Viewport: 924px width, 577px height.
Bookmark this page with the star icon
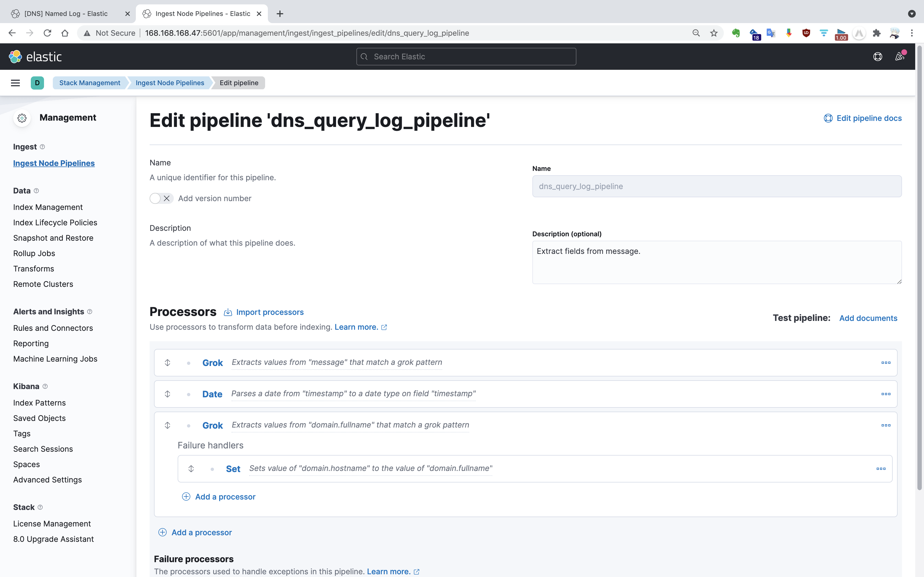click(x=714, y=33)
